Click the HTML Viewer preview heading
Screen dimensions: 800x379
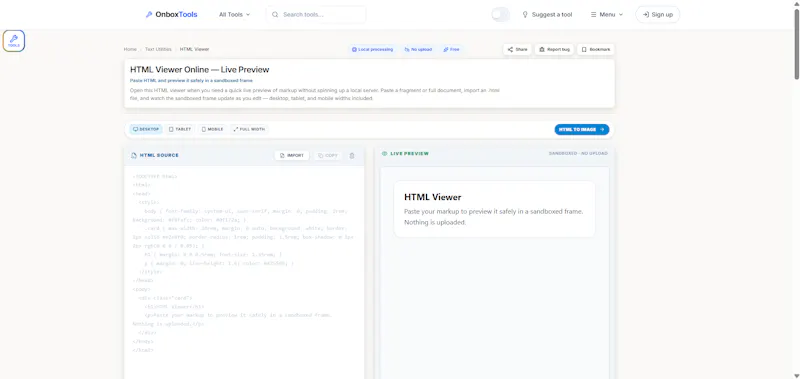433,197
